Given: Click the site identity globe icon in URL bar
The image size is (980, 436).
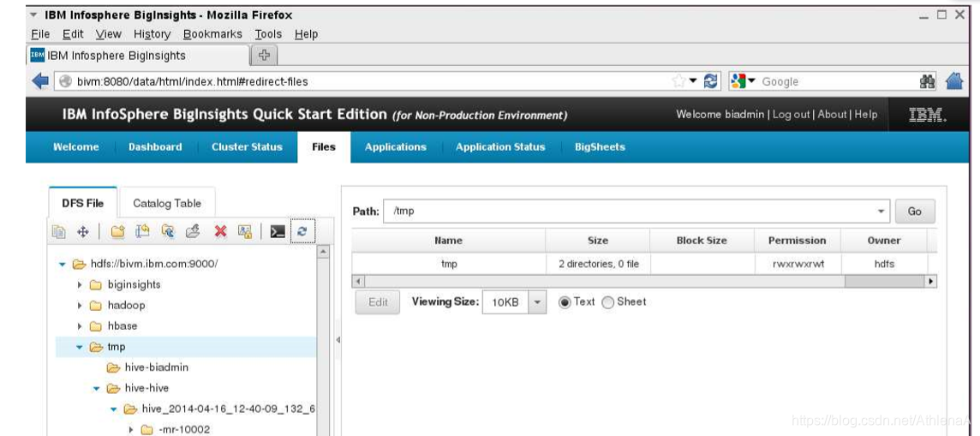Looking at the screenshot, I should pos(66,82).
